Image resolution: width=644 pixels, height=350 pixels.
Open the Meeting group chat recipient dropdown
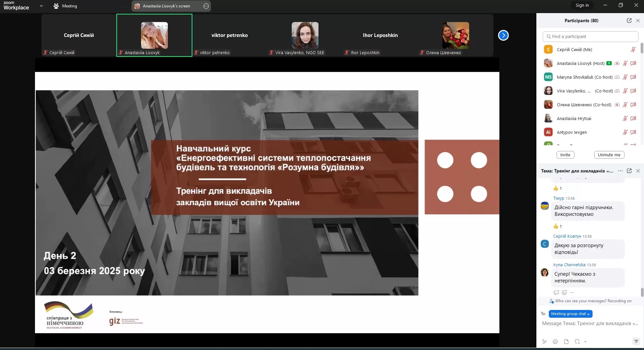click(x=570, y=314)
